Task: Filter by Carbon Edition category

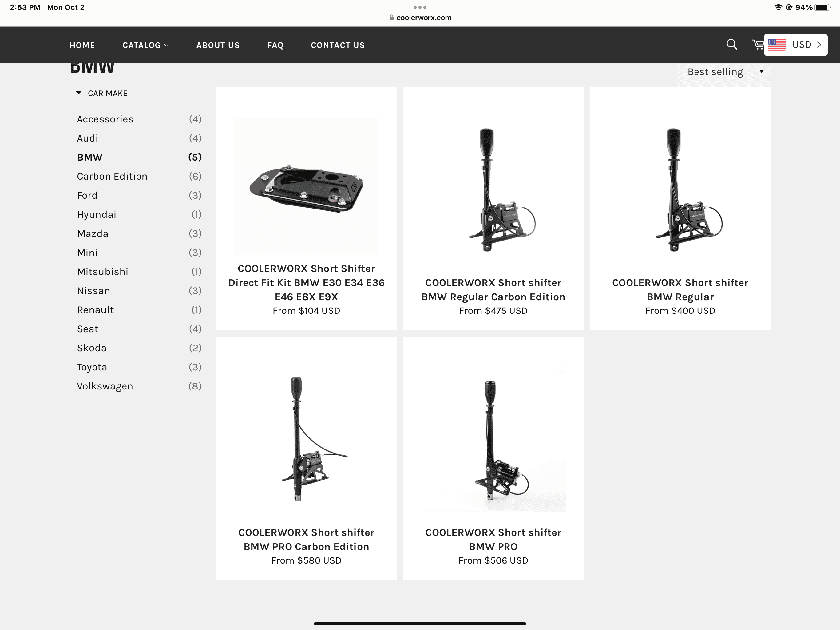Action: 139,176
